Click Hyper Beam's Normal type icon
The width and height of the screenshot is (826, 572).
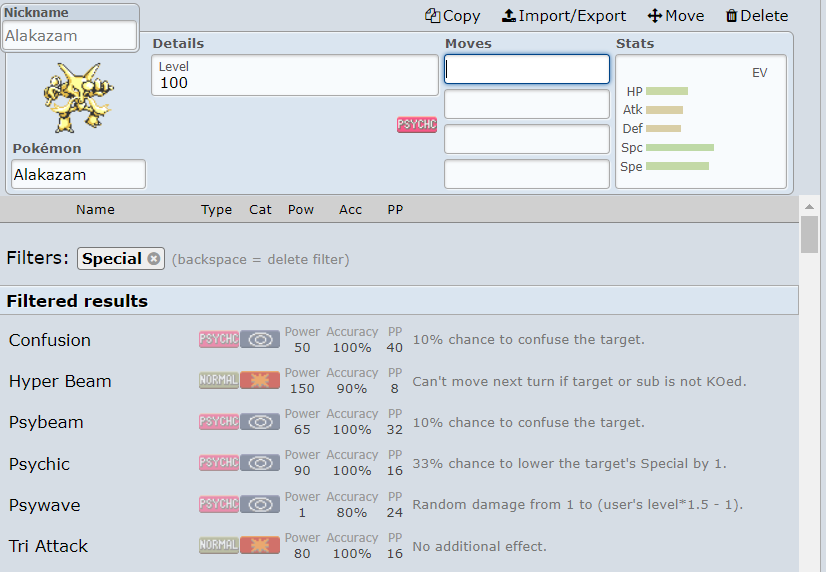coord(218,381)
